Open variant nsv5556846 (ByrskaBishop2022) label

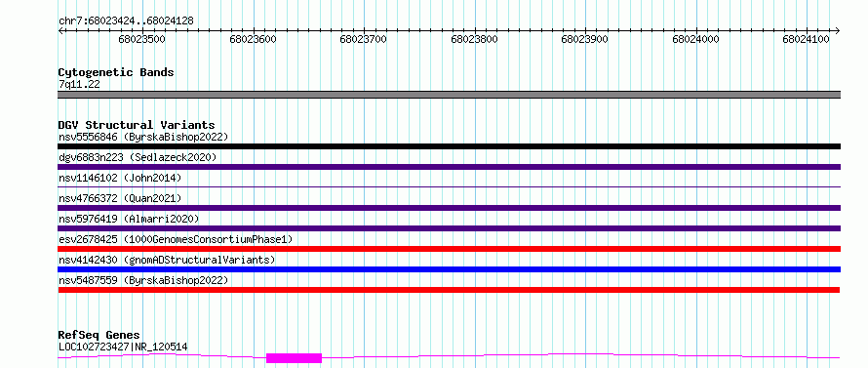click(x=143, y=137)
